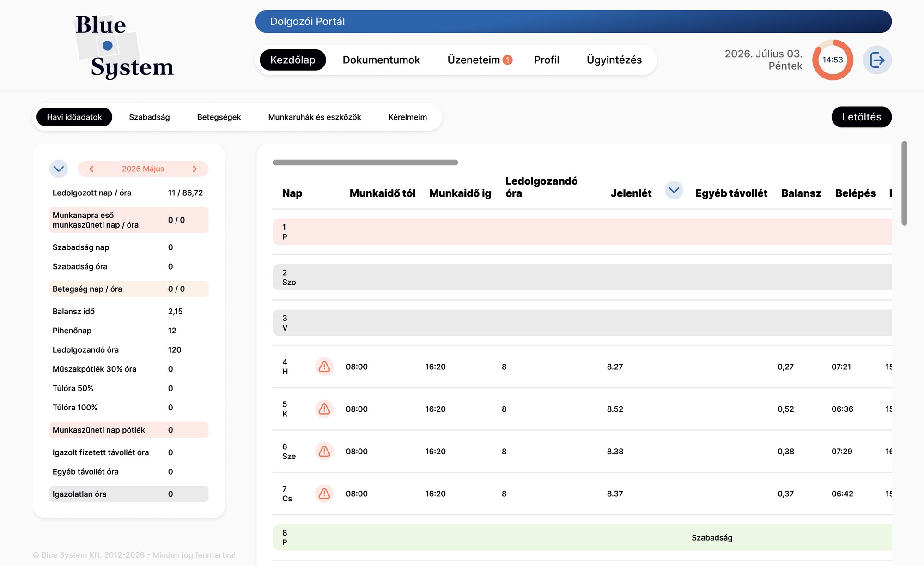
Task: Click the 8.52 Jelenlét value
Action: [615, 409]
